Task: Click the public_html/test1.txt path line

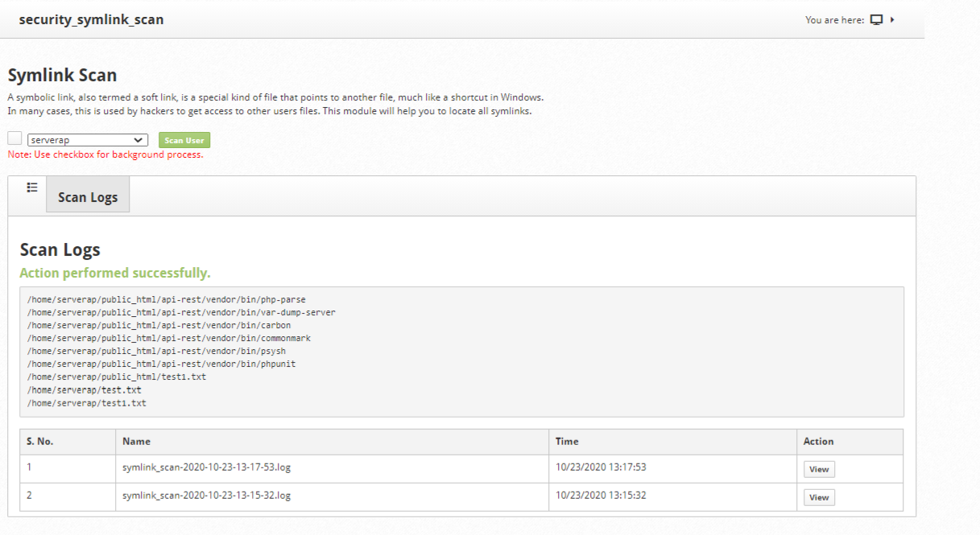Action: [117, 377]
